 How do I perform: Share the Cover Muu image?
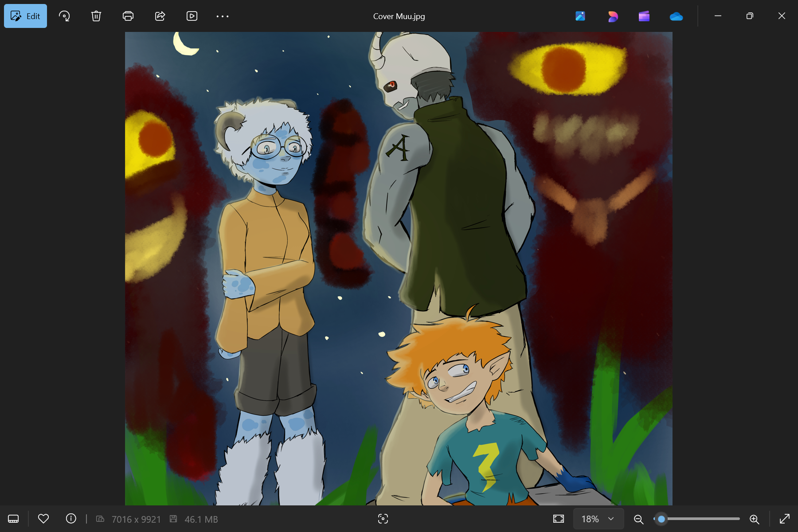tap(160, 16)
